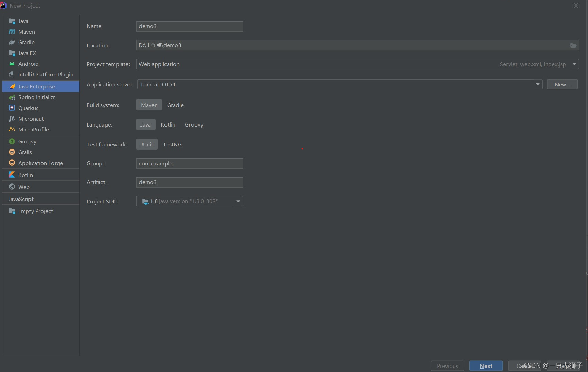Focus the Location path field
588x372 pixels.
(x=357, y=45)
